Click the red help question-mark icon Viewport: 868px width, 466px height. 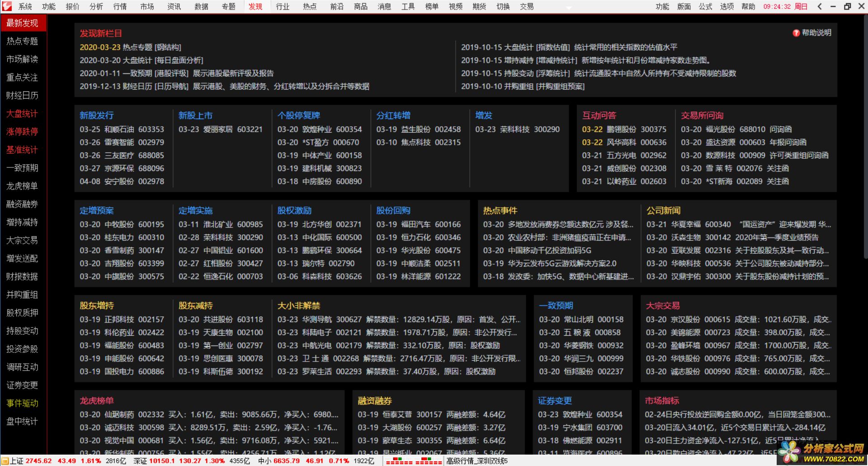pos(796,33)
